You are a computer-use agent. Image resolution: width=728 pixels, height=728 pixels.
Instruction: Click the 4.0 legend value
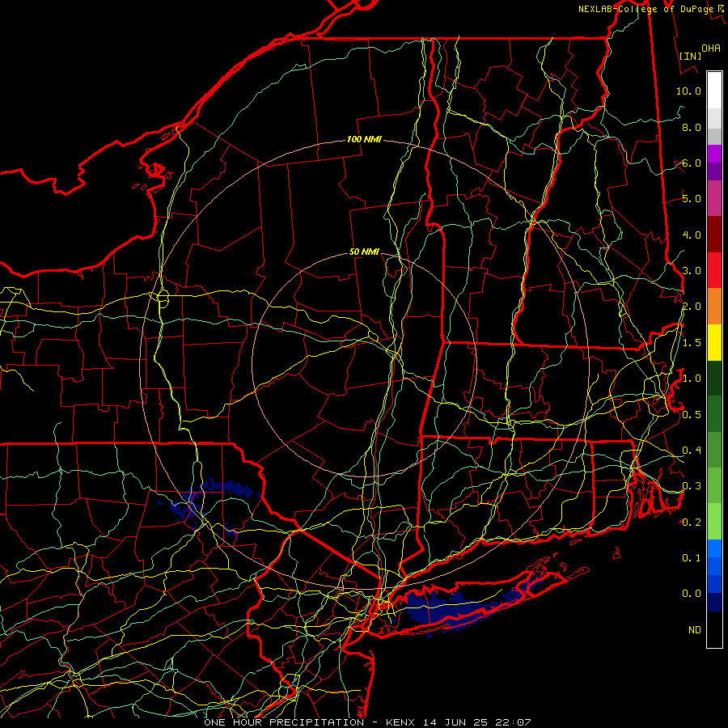692,235
